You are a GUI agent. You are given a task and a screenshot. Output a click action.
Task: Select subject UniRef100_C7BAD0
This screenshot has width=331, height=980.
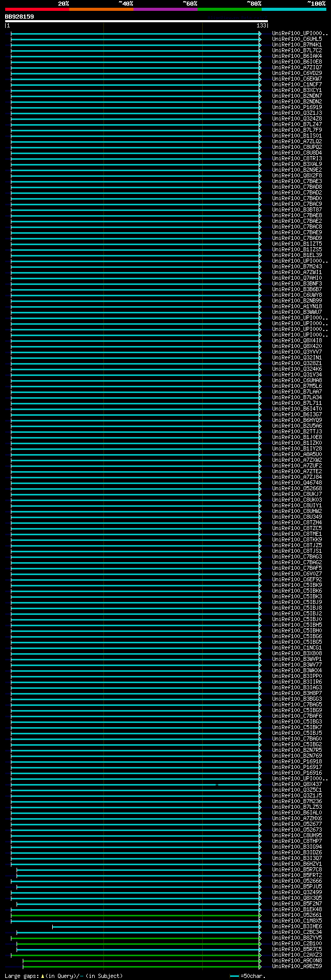pyautogui.click(x=297, y=198)
